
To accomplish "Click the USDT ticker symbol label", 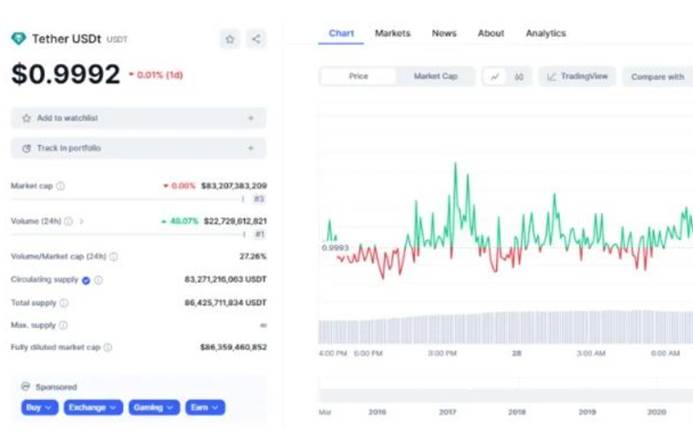I will point(117,39).
